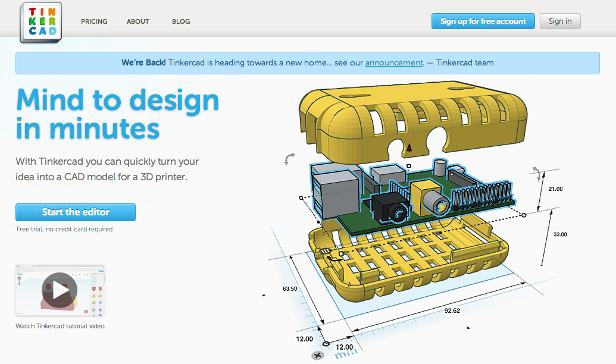This screenshot has height=364, width=616.
Task: Click the Tinkercad logo
Action: 41,22
